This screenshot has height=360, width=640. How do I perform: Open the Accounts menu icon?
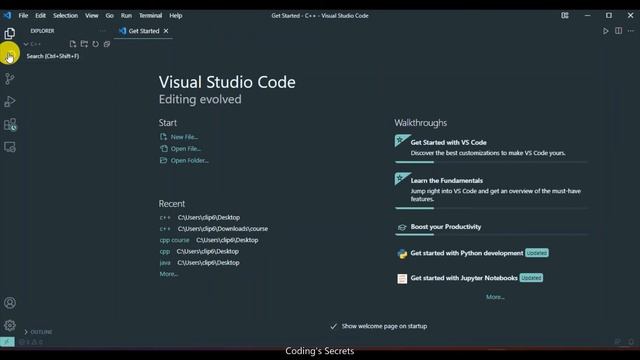[x=10, y=303]
